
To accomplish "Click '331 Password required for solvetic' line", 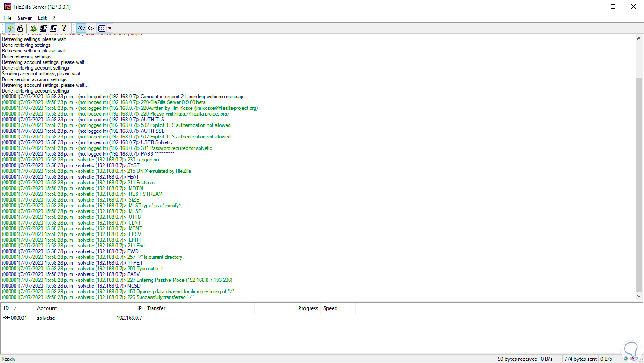I will tap(107, 148).
